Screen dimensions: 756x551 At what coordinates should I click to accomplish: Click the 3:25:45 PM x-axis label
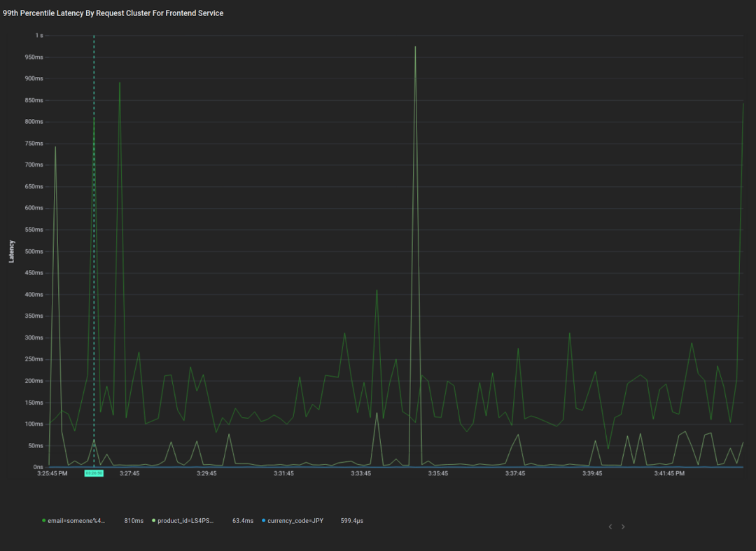click(x=52, y=473)
